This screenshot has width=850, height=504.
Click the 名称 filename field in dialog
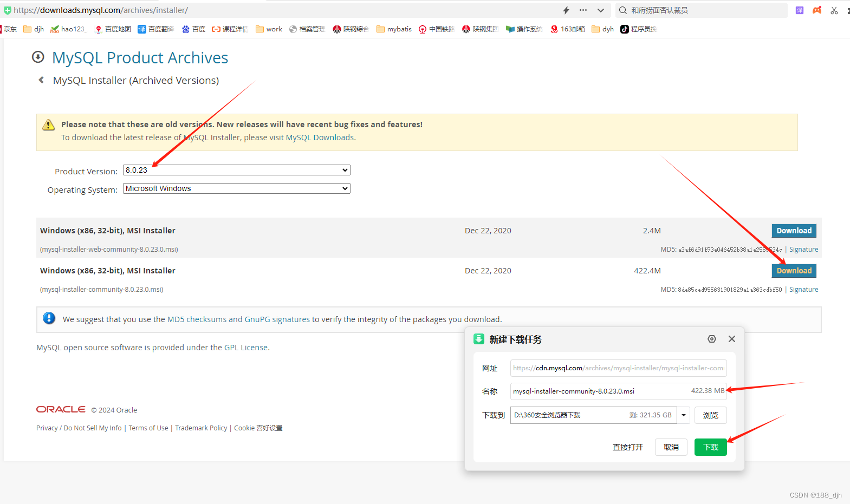619,391
